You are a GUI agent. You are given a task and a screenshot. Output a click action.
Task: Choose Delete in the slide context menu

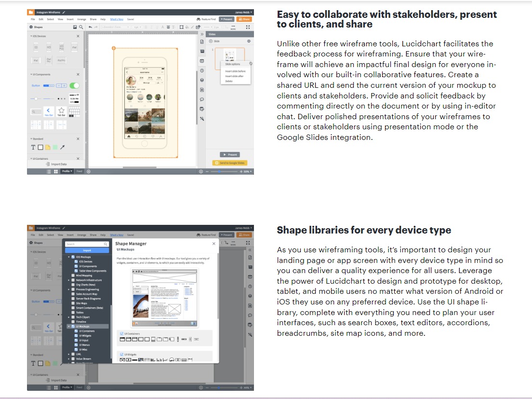(x=229, y=81)
